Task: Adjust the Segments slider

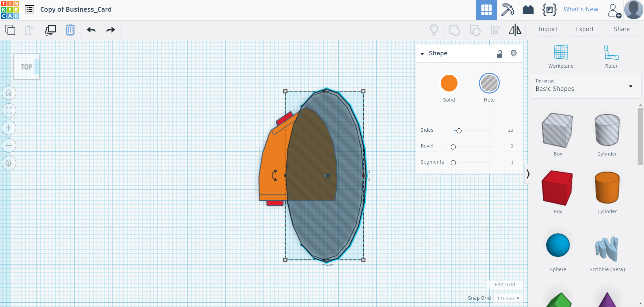Action: click(453, 163)
